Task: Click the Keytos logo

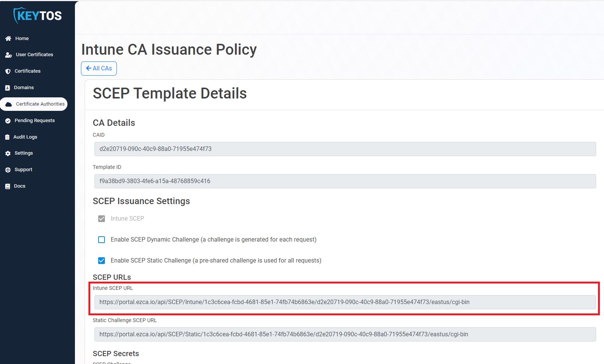Action: (x=37, y=16)
